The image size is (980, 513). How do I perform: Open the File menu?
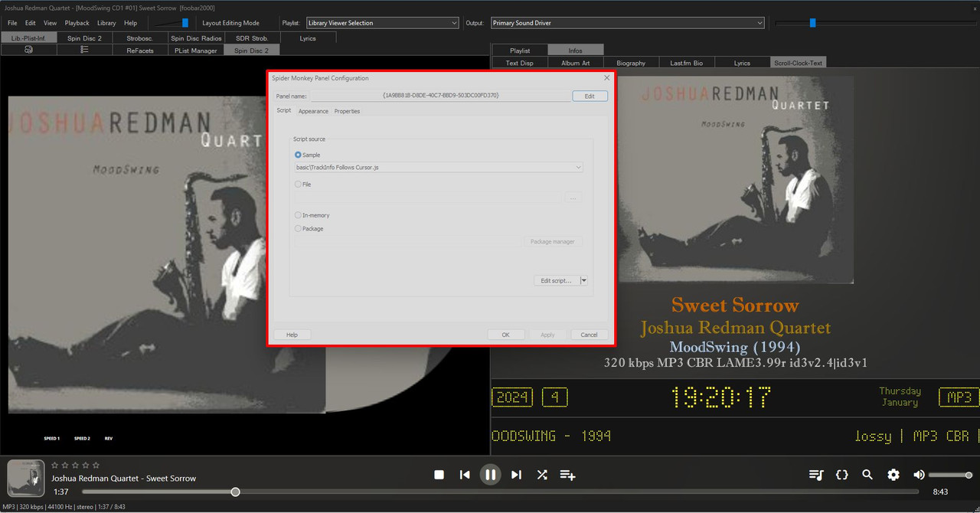(x=12, y=23)
